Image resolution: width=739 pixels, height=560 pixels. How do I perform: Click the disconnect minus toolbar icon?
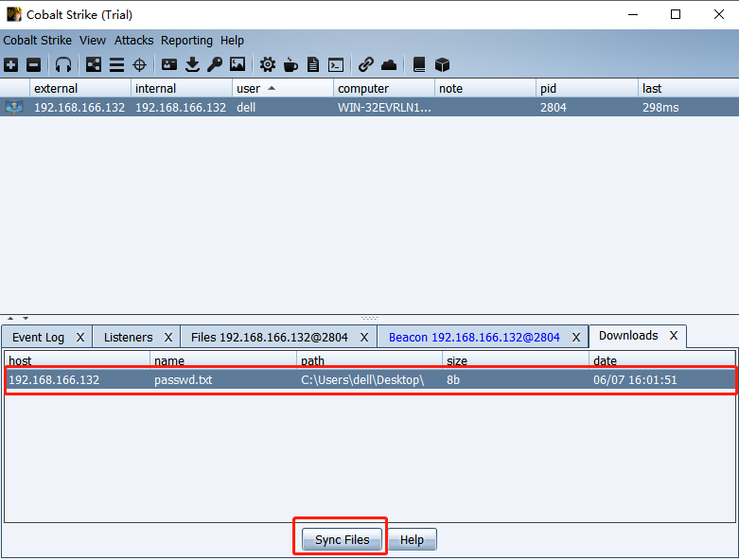(x=33, y=64)
